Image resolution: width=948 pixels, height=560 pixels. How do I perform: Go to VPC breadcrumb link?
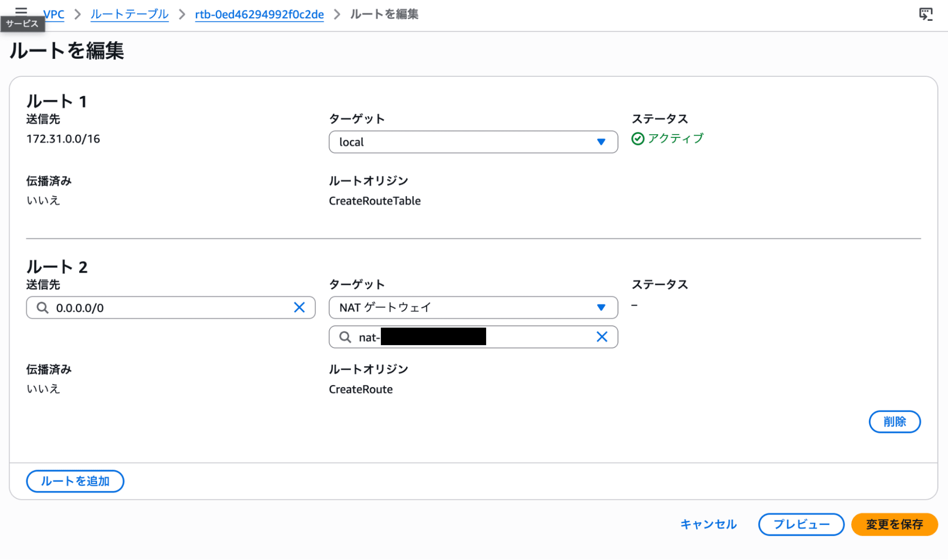(55, 14)
